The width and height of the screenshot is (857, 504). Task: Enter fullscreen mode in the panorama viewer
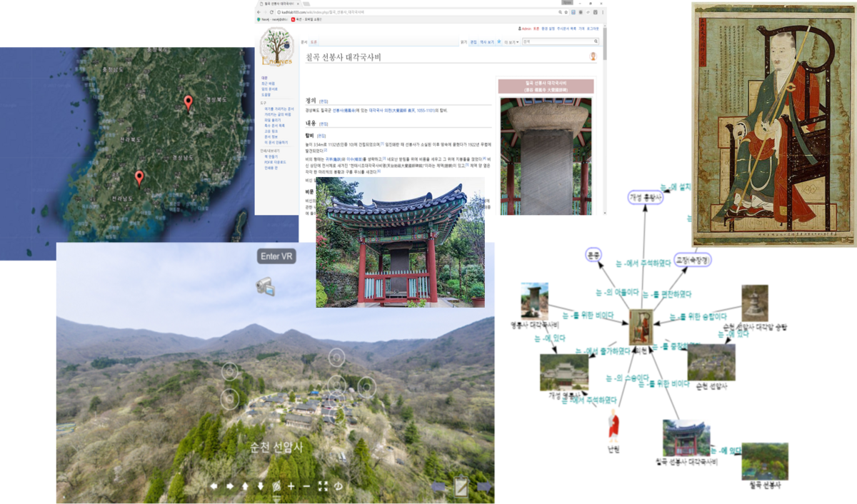(x=322, y=486)
